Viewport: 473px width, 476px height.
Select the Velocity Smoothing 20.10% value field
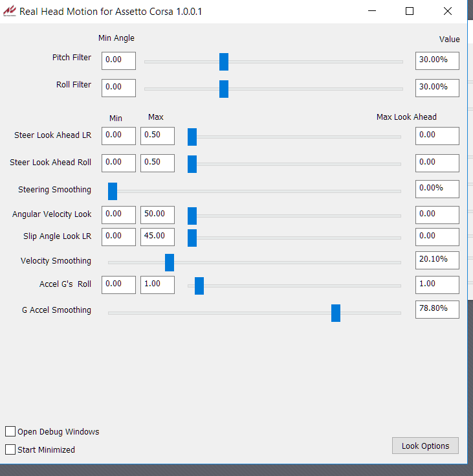pyautogui.click(x=437, y=260)
